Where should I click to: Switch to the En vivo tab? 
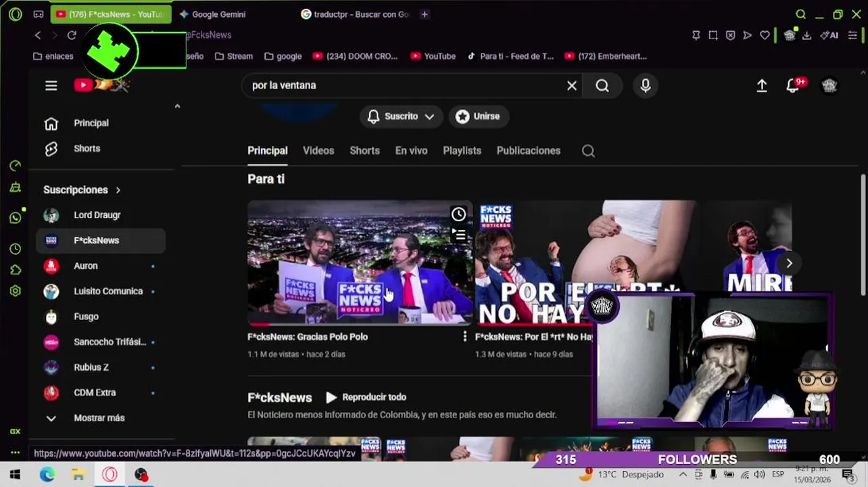pos(411,151)
